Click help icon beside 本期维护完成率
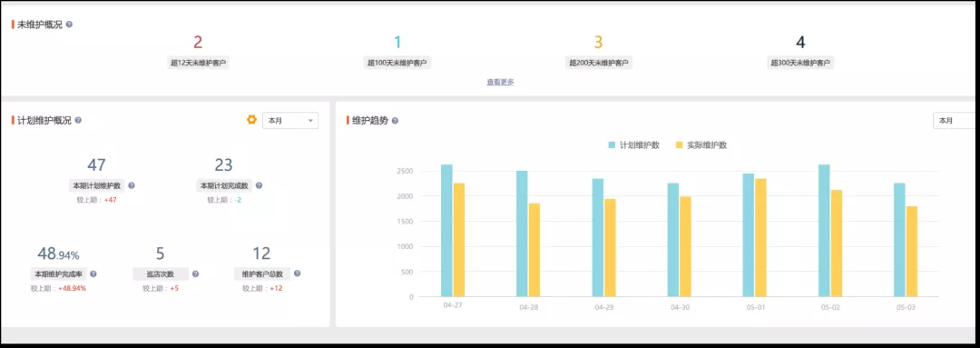 point(93,274)
